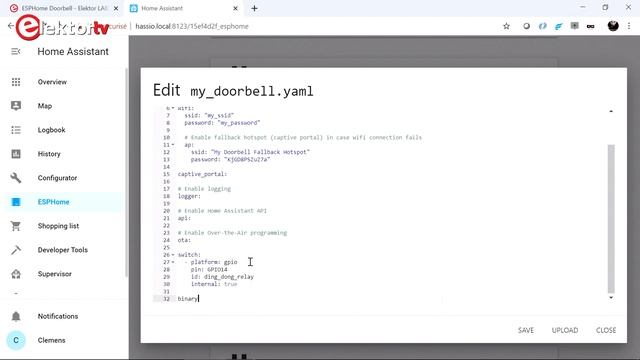
Task: Open the browser profile avatar
Action: coord(613,26)
